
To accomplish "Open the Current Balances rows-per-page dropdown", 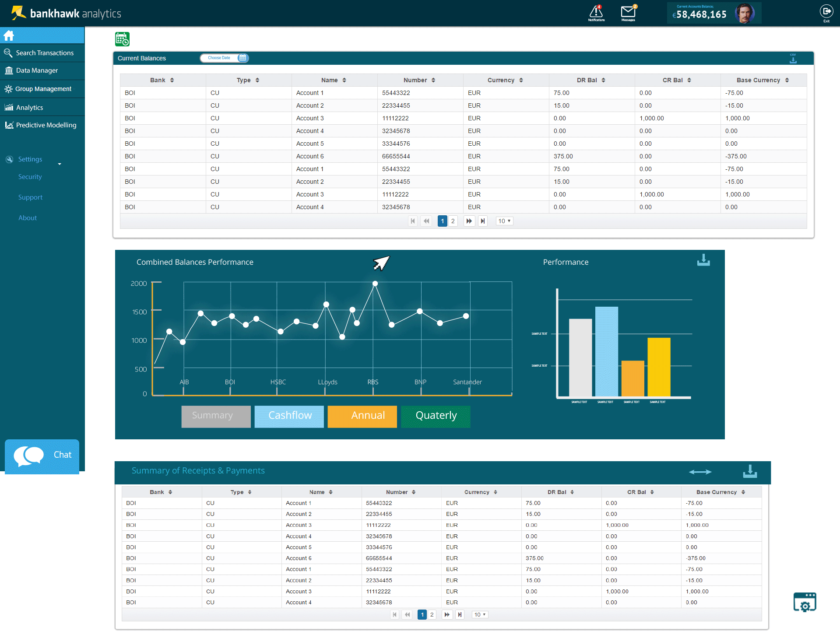I will (x=504, y=221).
